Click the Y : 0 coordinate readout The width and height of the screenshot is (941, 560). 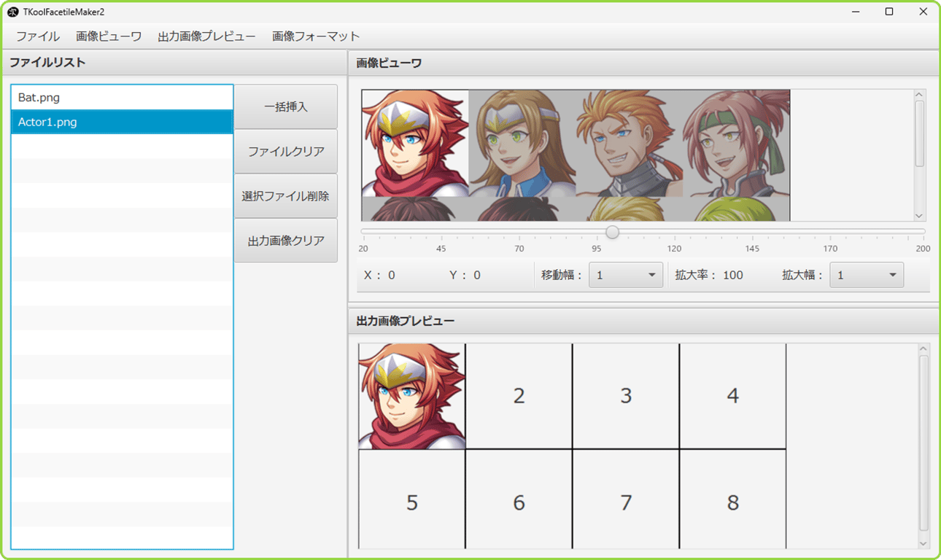465,275
